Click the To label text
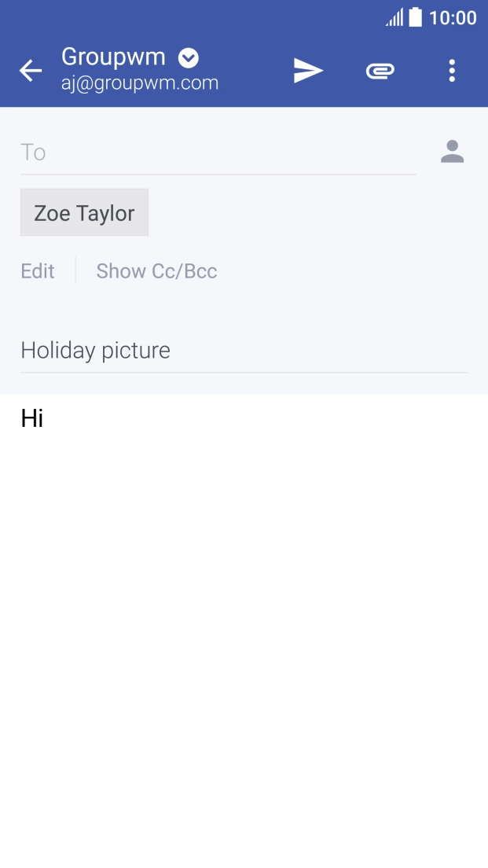The image size is (488, 868). [33, 153]
